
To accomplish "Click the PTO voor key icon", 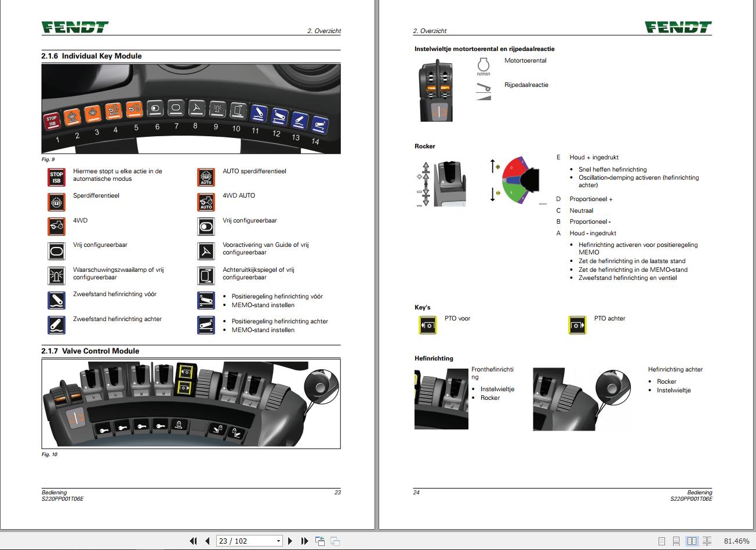I will 428,325.
